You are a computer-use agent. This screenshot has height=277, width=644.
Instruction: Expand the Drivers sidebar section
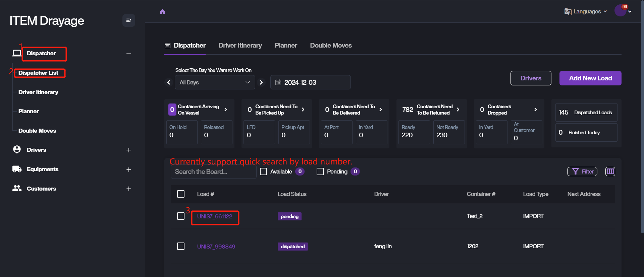pyautogui.click(x=128, y=150)
